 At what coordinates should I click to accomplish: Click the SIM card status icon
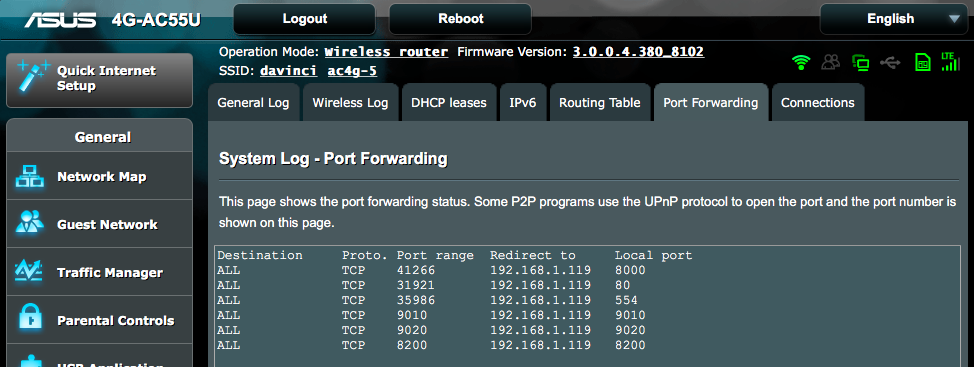click(923, 62)
